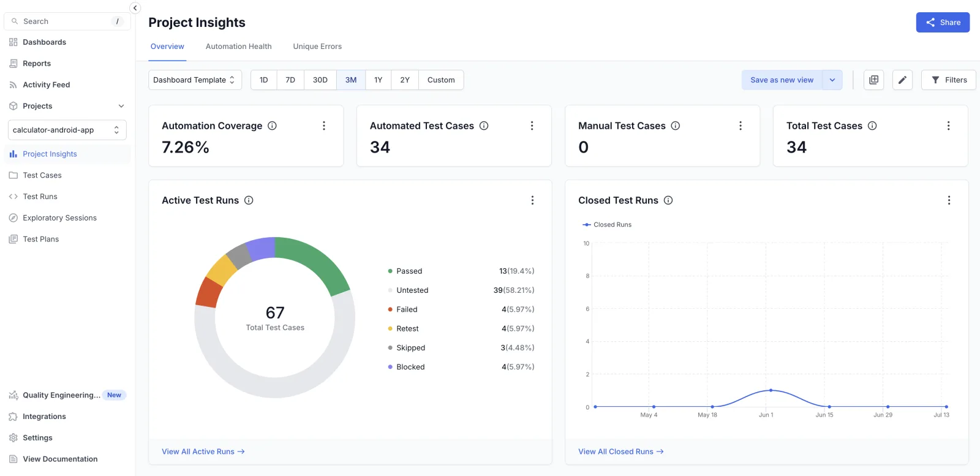This screenshot has width=980, height=476.
Task: Open the info icon beside Automation Coverage
Action: coord(273,126)
